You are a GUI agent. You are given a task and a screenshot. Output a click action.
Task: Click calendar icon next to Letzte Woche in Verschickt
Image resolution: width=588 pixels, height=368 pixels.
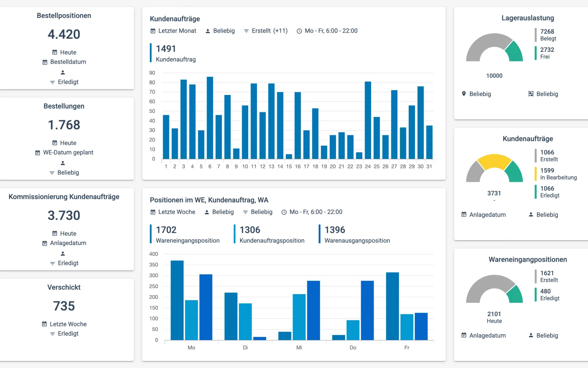click(x=44, y=324)
